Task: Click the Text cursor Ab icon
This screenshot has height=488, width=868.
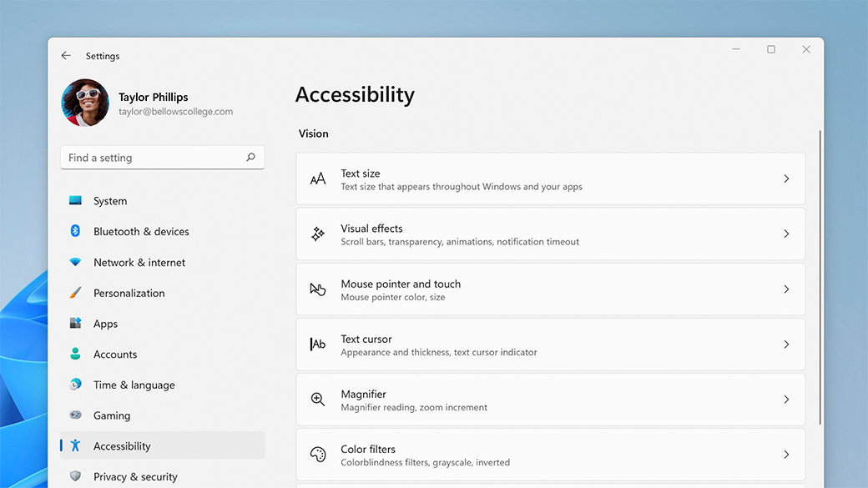Action: 318,345
